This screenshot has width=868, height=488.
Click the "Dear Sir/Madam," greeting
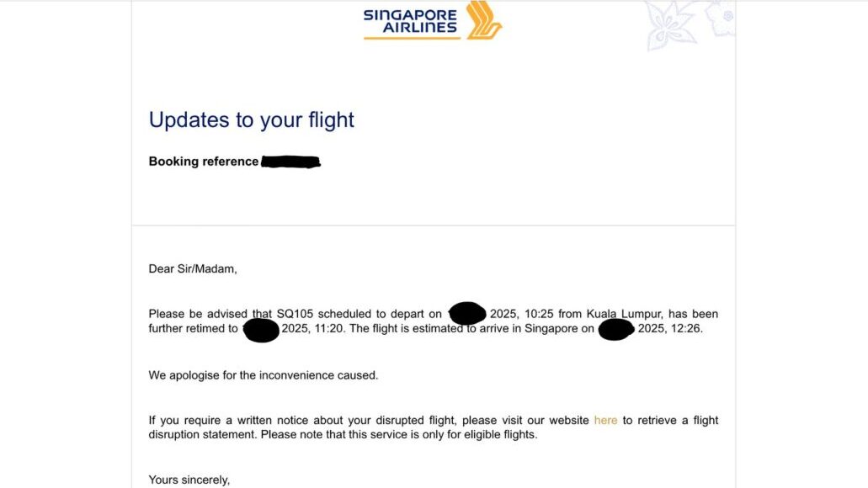pos(193,268)
